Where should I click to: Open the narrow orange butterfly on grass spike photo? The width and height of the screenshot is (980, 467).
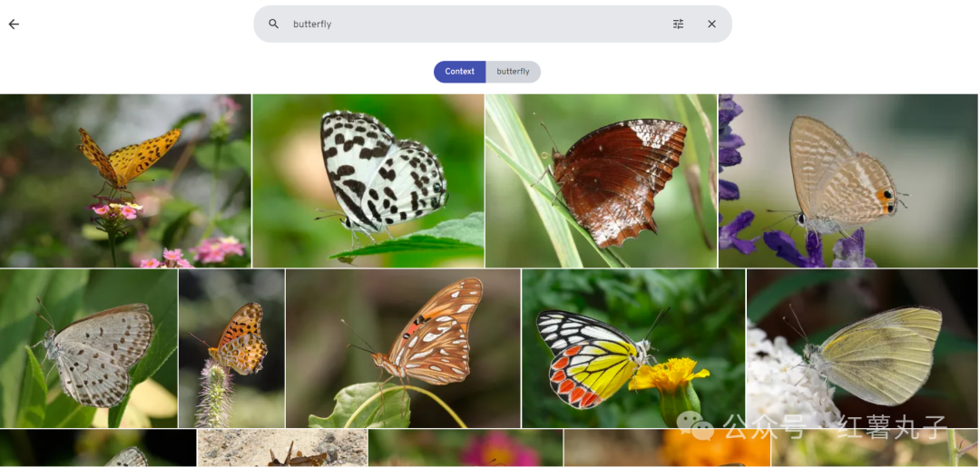(x=232, y=348)
